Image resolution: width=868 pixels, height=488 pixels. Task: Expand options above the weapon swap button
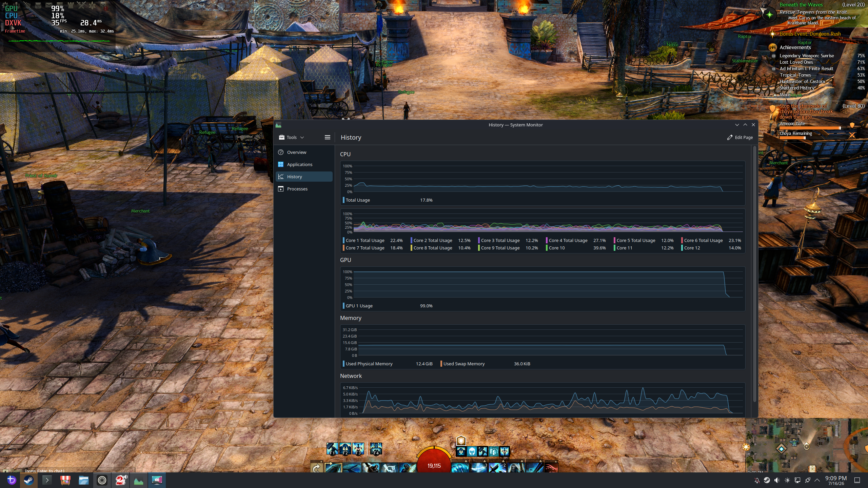[x=321, y=461]
